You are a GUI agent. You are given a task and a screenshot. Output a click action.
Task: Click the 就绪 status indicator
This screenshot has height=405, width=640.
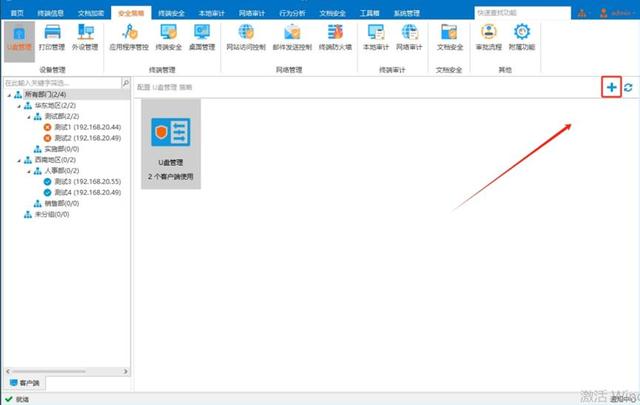point(17,399)
